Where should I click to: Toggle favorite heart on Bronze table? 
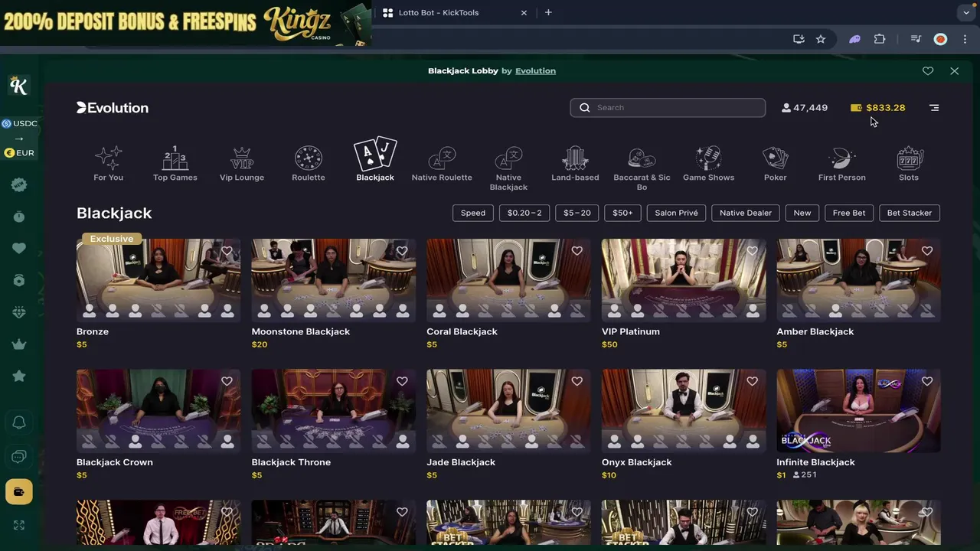point(227,251)
